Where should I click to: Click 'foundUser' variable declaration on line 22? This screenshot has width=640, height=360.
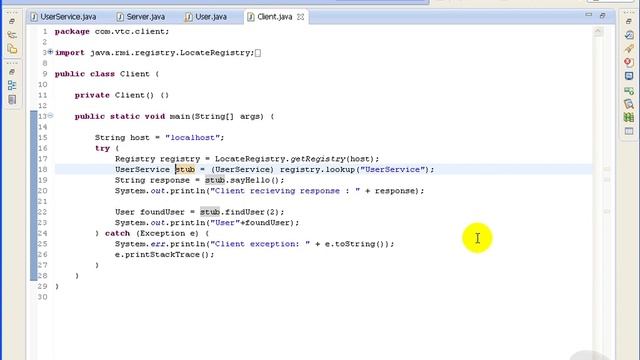162,212
